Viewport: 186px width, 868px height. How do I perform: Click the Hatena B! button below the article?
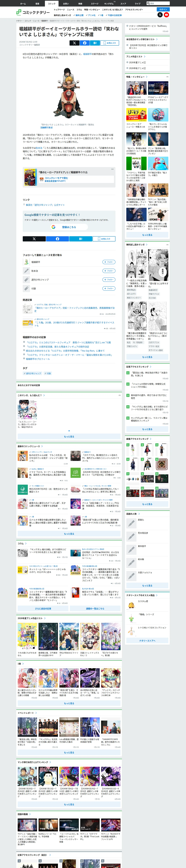81,239
